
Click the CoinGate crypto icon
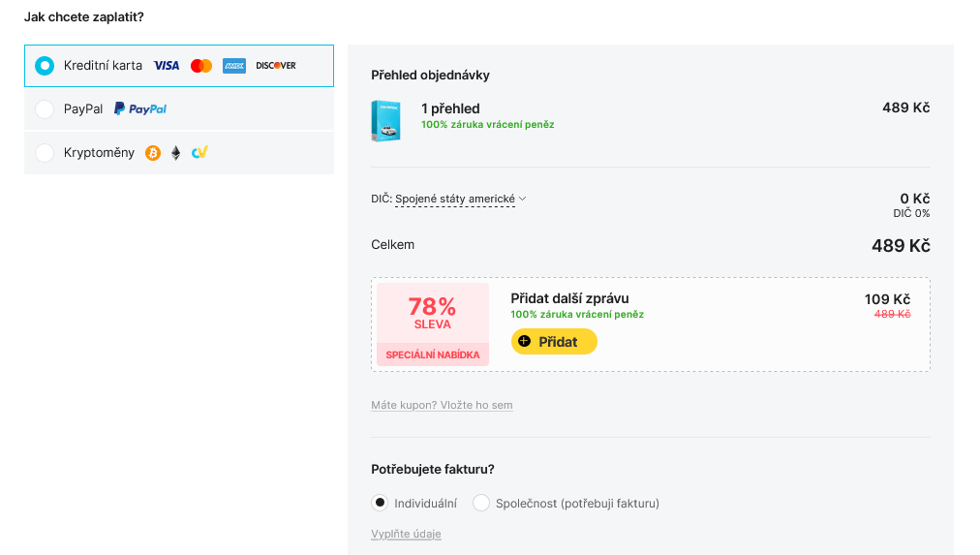(x=199, y=152)
